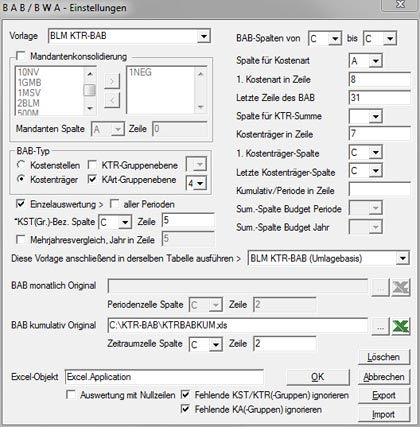Enable Mandantenkonsolidierung checkbox
420x427 pixels.
click(x=21, y=56)
